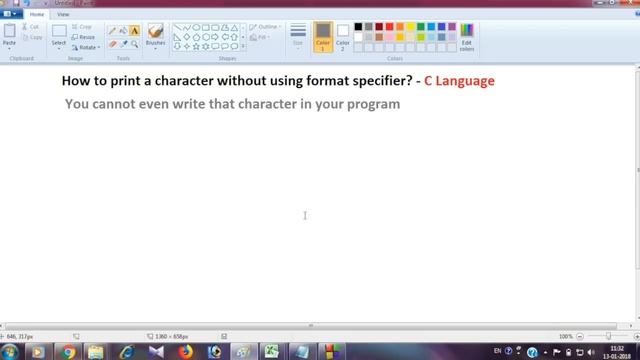The image size is (640, 360).
Task: Open the Windows Start button
Action: tap(9, 352)
